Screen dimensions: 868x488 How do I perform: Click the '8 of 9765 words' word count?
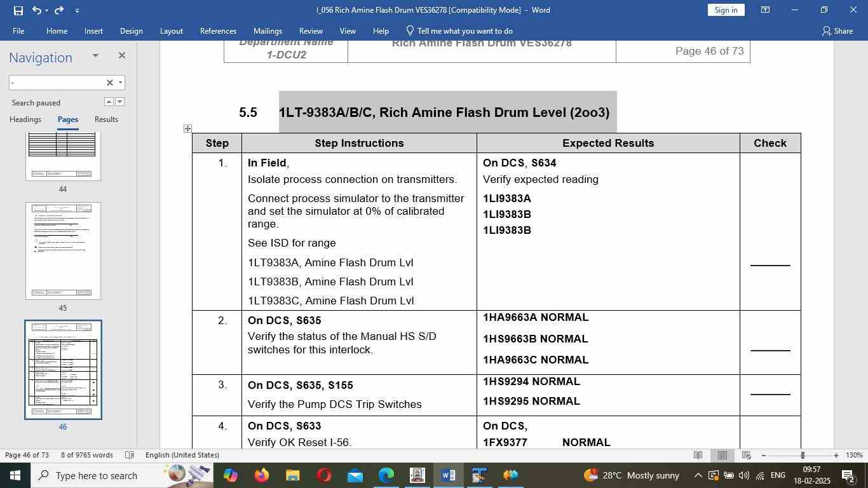click(x=87, y=455)
